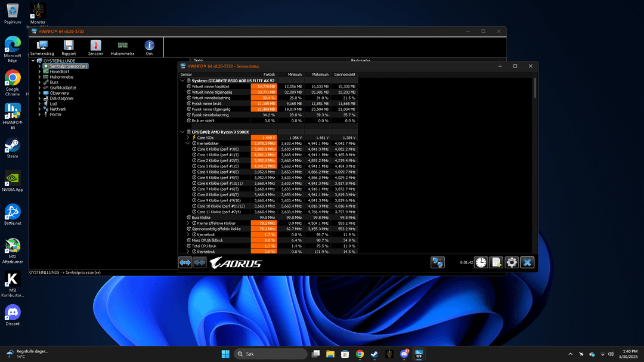Click the Gjennomsnitt column header

click(344, 75)
